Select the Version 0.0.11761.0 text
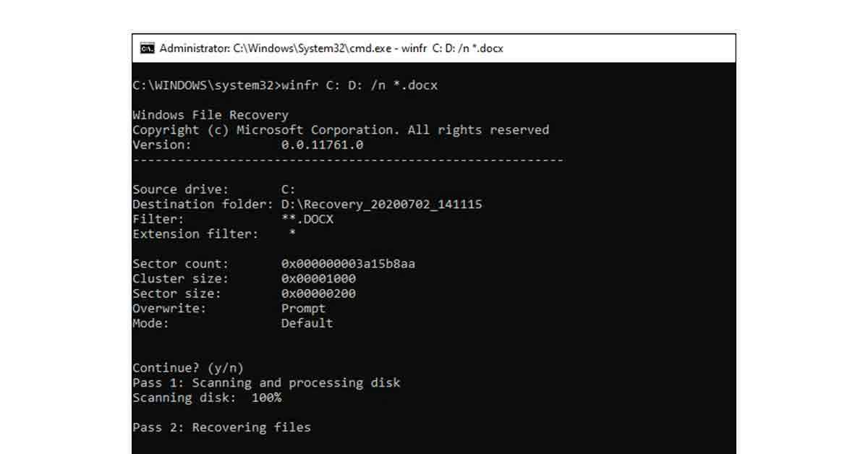 coord(323,145)
